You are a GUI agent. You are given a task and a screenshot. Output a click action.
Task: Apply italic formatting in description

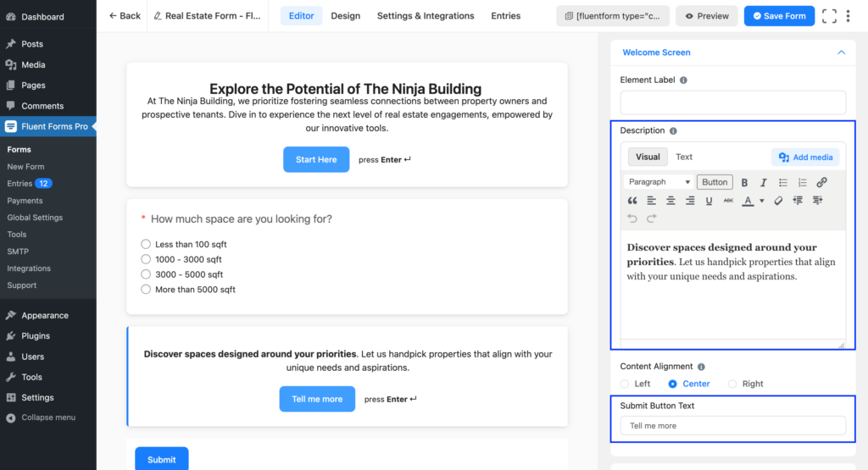click(764, 182)
